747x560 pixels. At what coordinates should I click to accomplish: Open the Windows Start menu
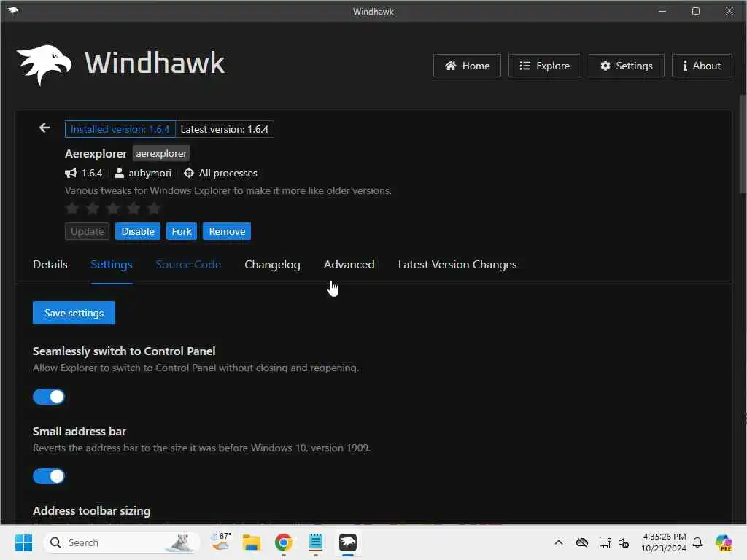(x=23, y=542)
